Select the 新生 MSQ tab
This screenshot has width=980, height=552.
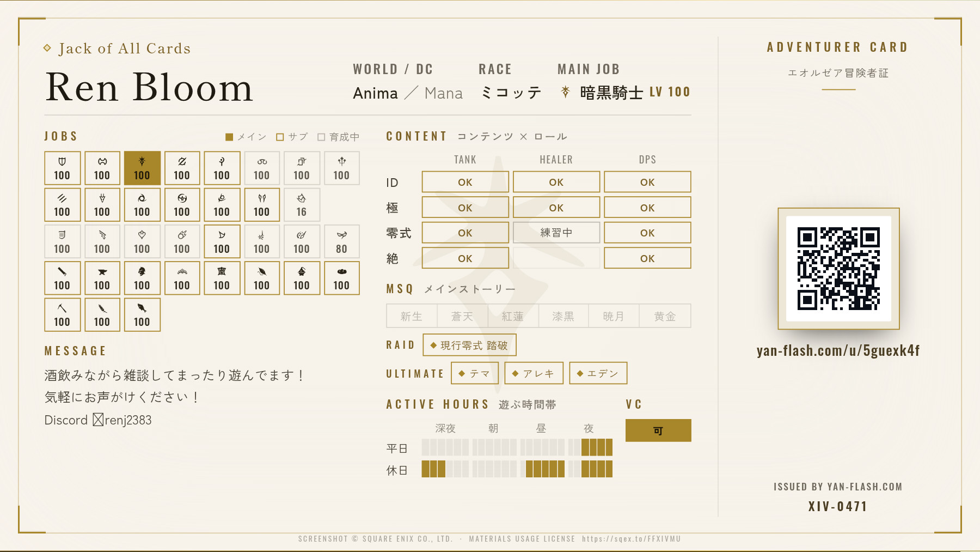point(412,316)
